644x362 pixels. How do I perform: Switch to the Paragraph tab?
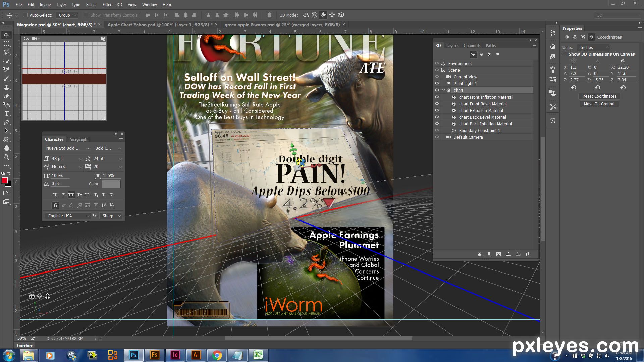pyautogui.click(x=77, y=139)
